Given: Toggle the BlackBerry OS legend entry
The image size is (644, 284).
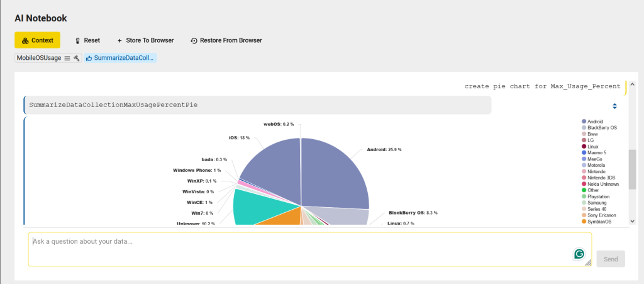Looking at the screenshot, I should click(x=602, y=128).
